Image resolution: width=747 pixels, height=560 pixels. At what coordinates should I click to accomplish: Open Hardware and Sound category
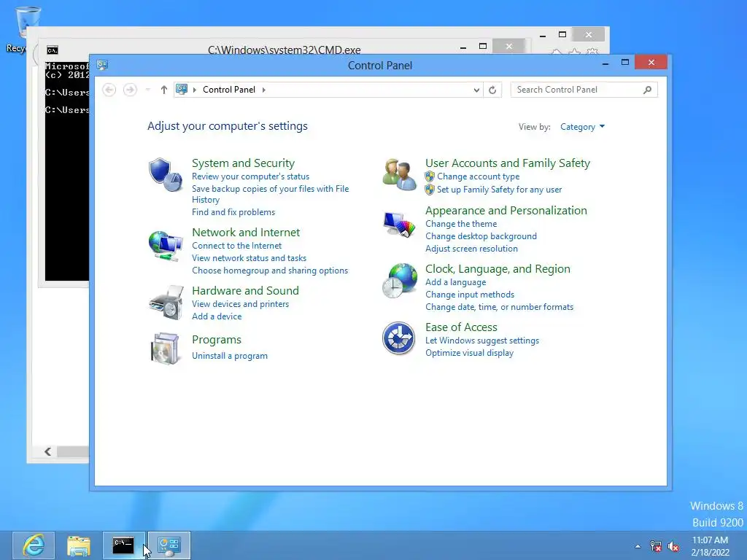point(245,290)
